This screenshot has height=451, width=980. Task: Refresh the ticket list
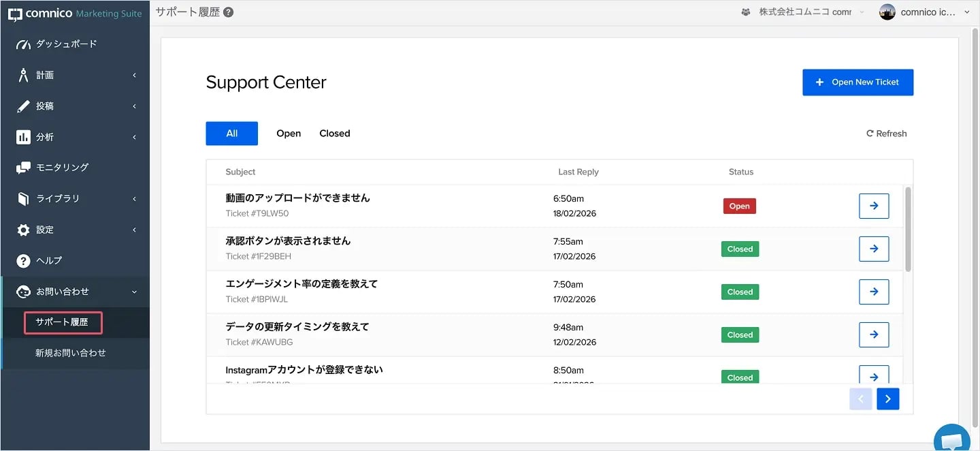[886, 134]
